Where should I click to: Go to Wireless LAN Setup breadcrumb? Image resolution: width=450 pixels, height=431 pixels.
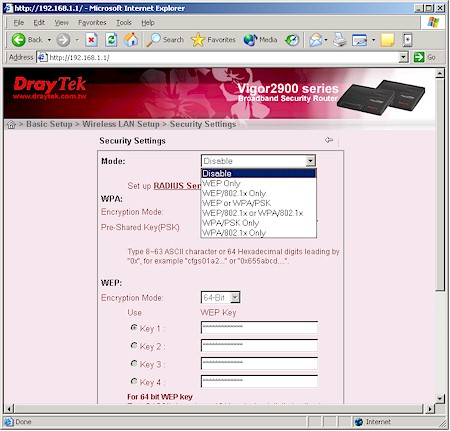tap(121, 124)
